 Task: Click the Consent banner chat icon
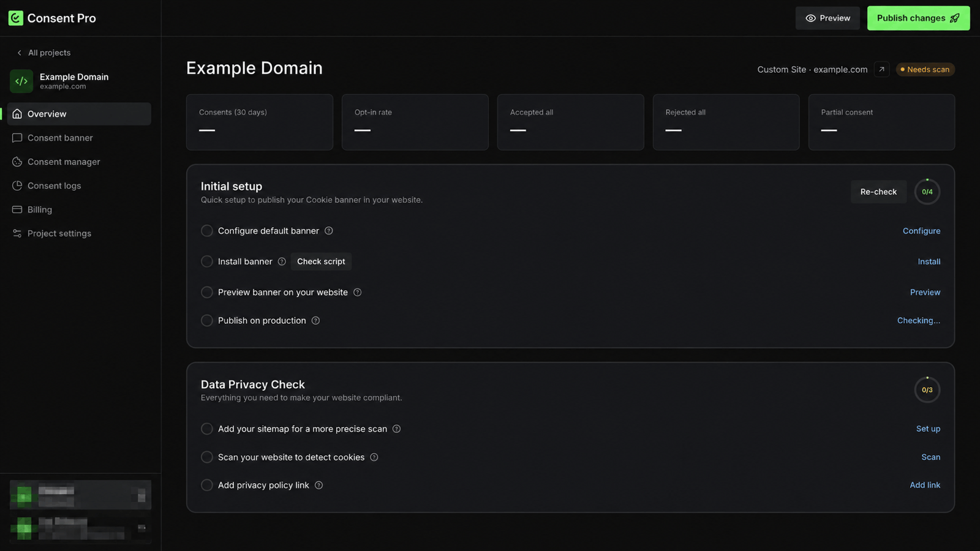pyautogui.click(x=17, y=138)
